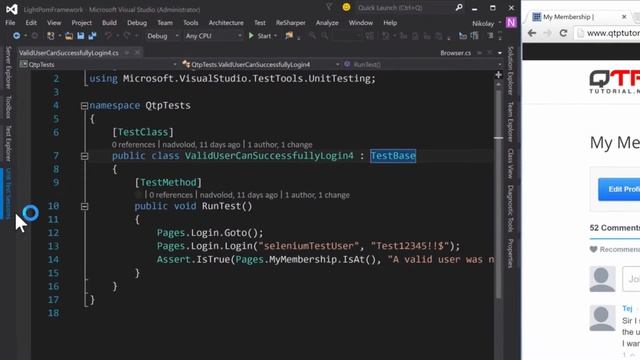Screen dimensions: 640x360
Task: Close the My Membership browser tab
Action: [x=624, y=17]
